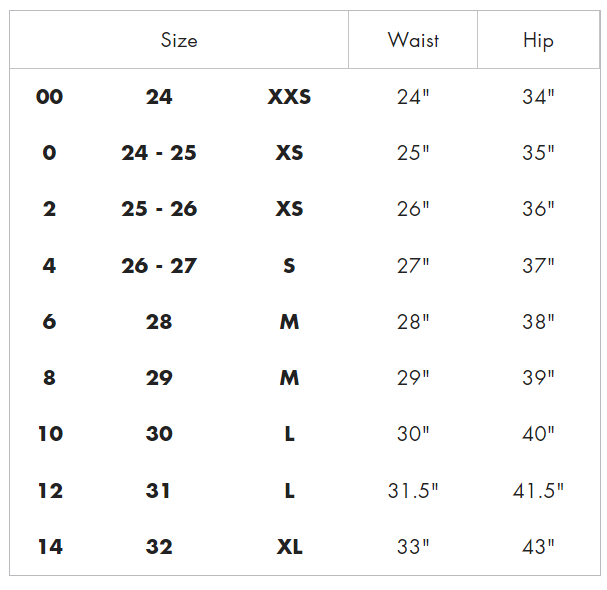The width and height of the screenshot is (607, 590).
Task: Click the Size column header
Action: pyautogui.click(x=179, y=40)
